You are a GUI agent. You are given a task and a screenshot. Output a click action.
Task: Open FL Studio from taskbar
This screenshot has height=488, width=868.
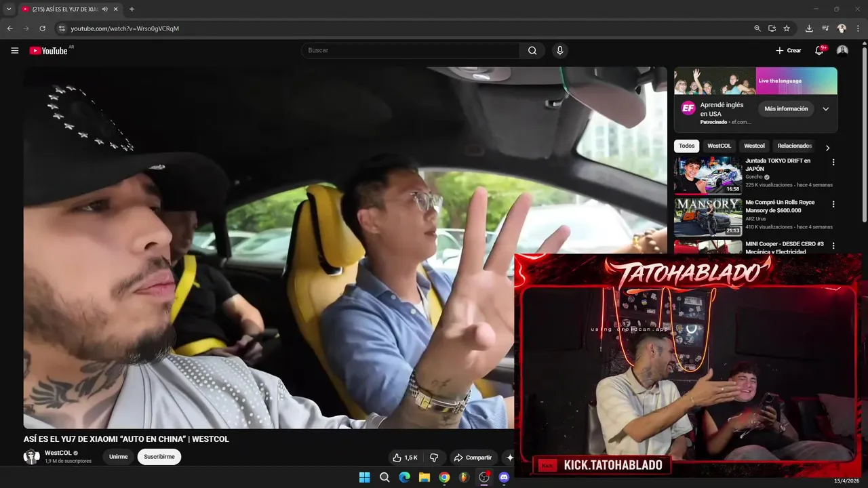click(x=464, y=477)
